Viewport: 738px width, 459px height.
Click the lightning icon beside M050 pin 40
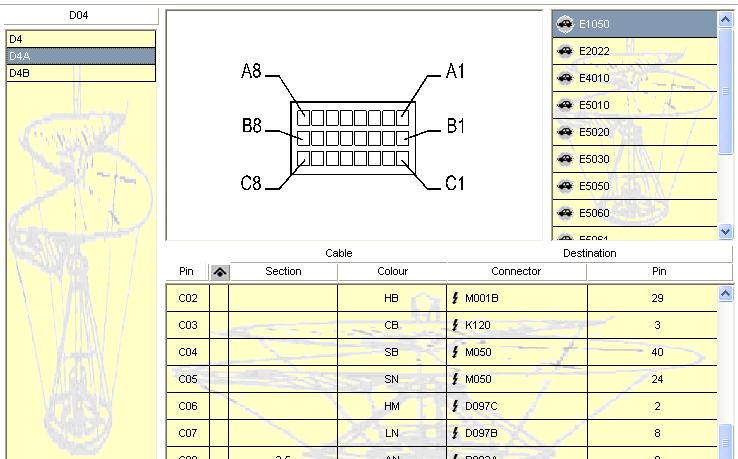[x=455, y=352]
